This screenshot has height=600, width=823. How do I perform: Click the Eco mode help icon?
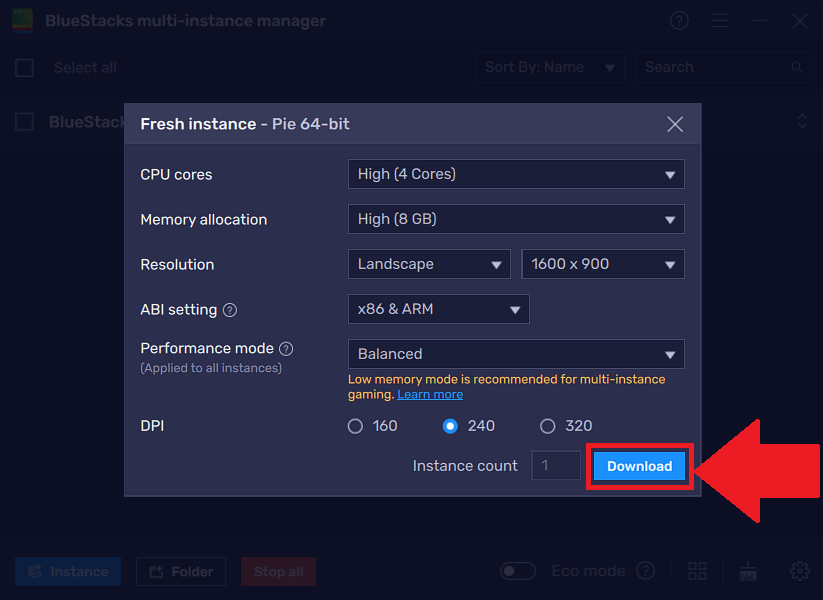(x=646, y=571)
